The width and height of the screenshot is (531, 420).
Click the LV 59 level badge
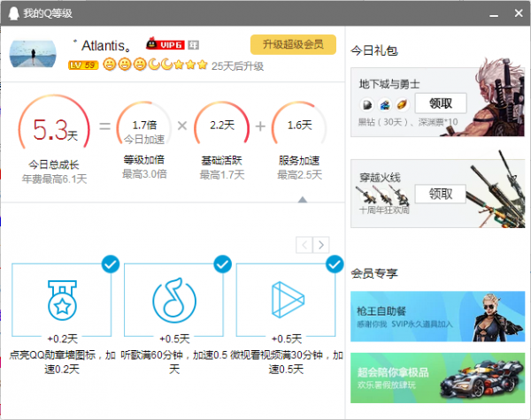pos(83,65)
